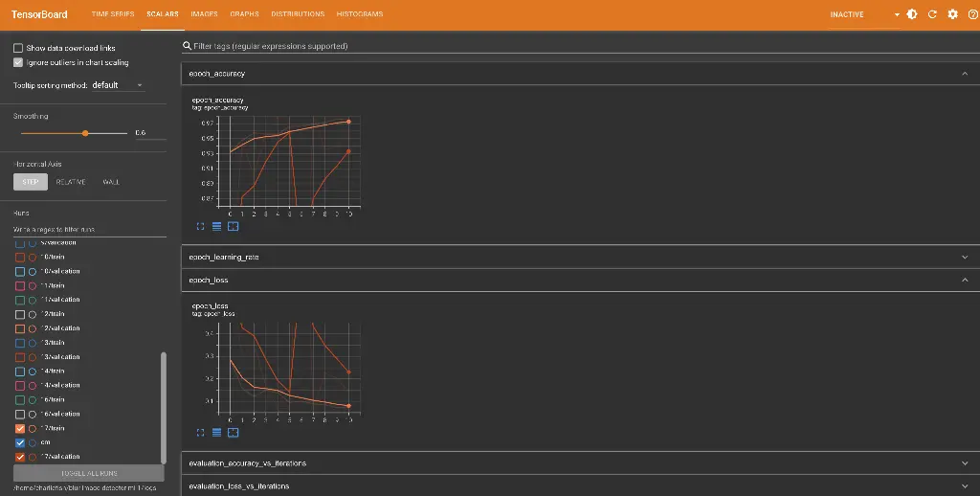Toggle dark mode theme icon in header
This screenshot has height=496, width=980.
point(912,14)
